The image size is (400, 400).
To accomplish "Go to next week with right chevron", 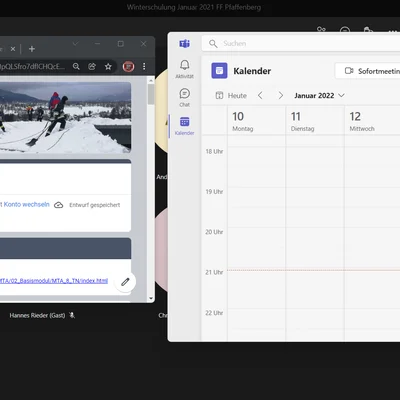I will tap(281, 96).
